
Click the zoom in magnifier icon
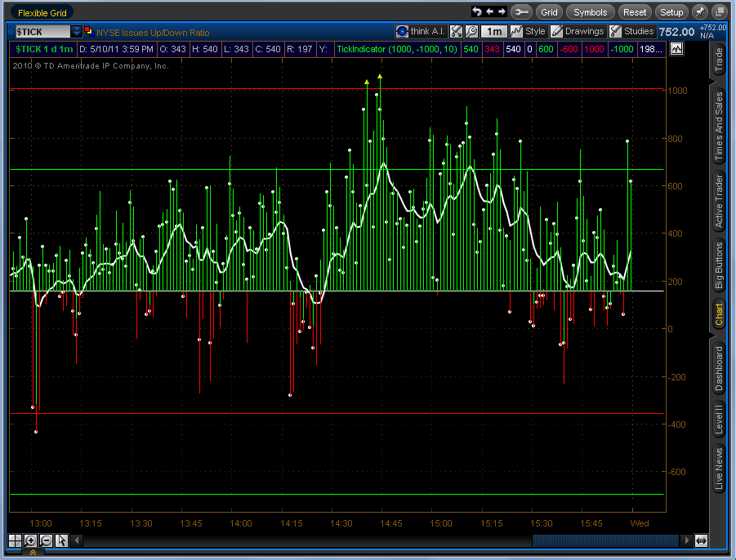tap(30, 540)
